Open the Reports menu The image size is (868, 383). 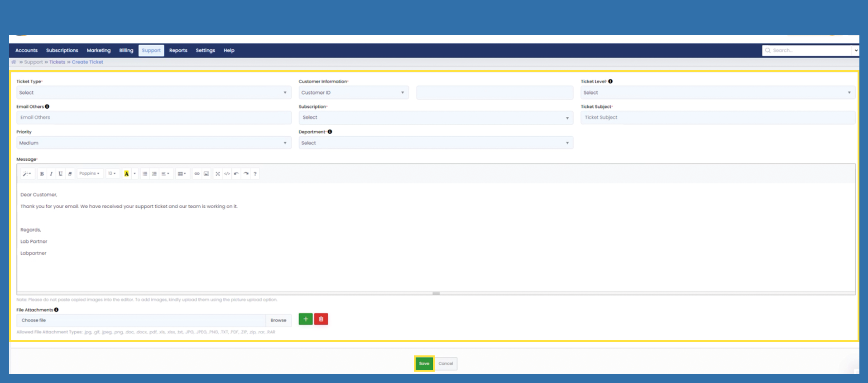click(x=178, y=51)
